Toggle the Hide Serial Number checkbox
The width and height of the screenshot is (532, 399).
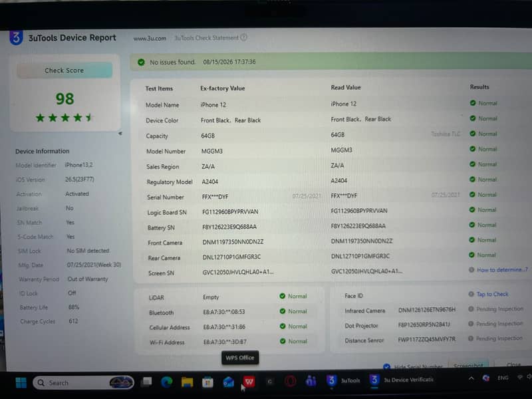[x=386, y=366]
